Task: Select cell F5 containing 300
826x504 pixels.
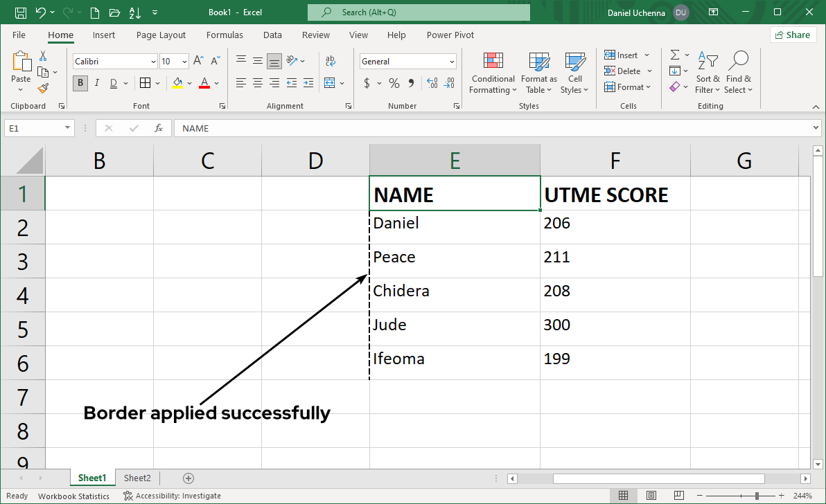Action: point(615,325)
